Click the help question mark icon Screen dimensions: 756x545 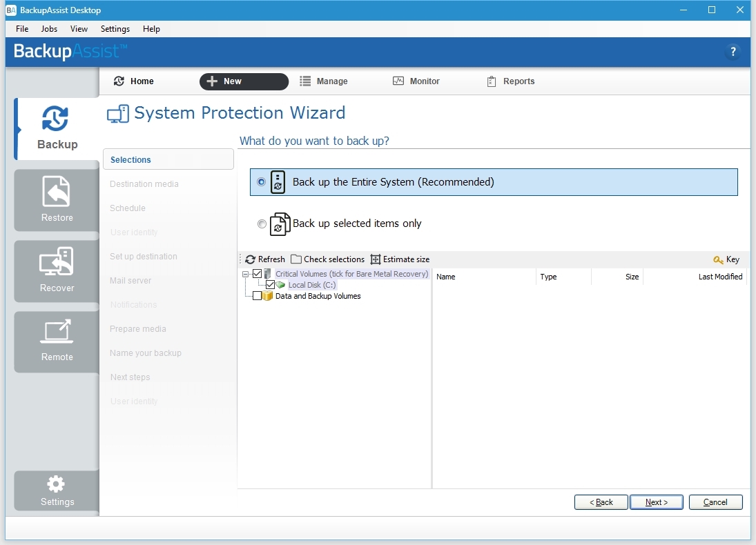coord(733,52)
